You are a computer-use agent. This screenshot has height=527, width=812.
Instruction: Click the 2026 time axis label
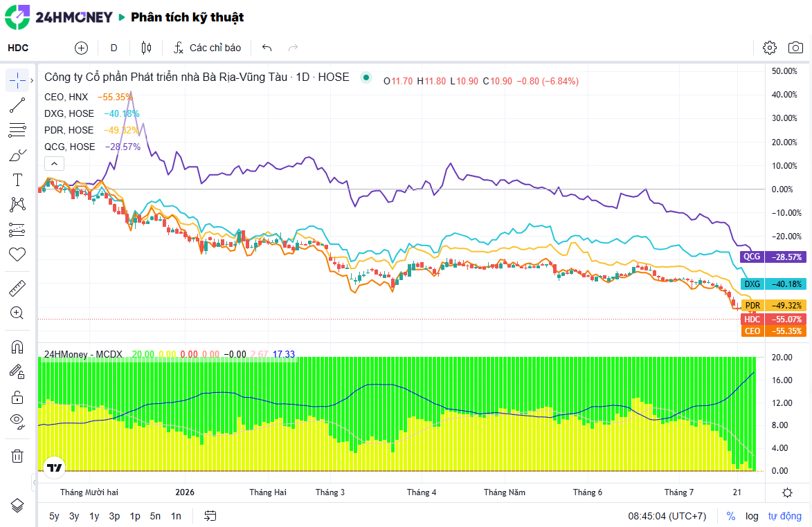click(185, 492)
